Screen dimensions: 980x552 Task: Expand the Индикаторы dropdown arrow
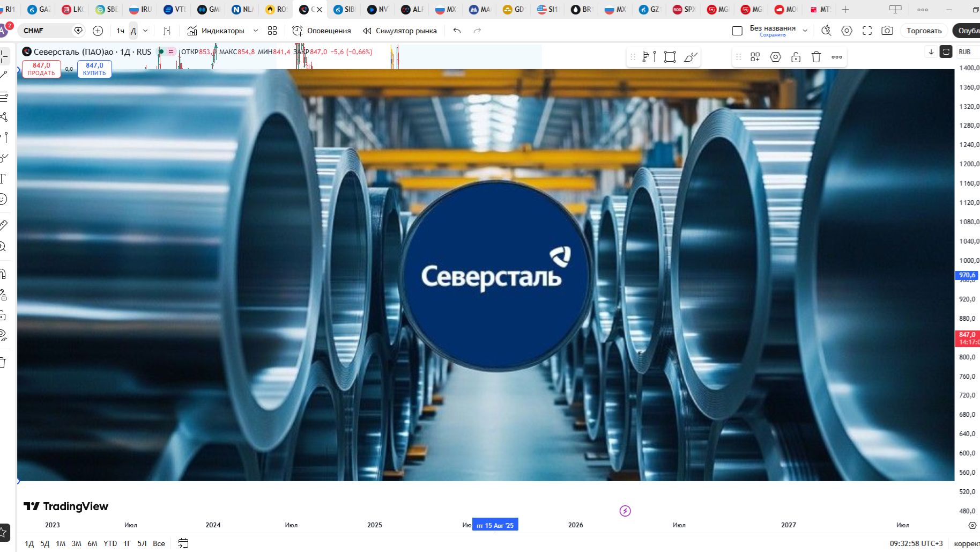[x=256, y=31]
